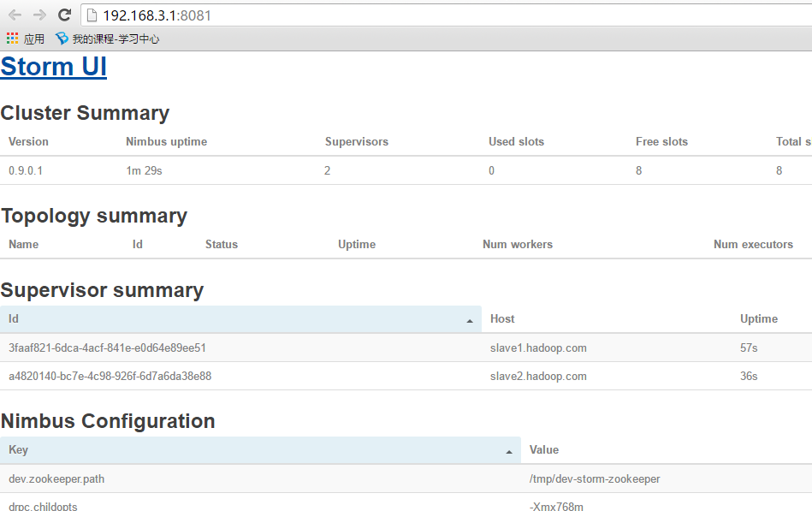The height and width of the screenshot is (511, 812).
Task: Open the 我的课程-学习中心 bookmark
Action: [107, 39]
